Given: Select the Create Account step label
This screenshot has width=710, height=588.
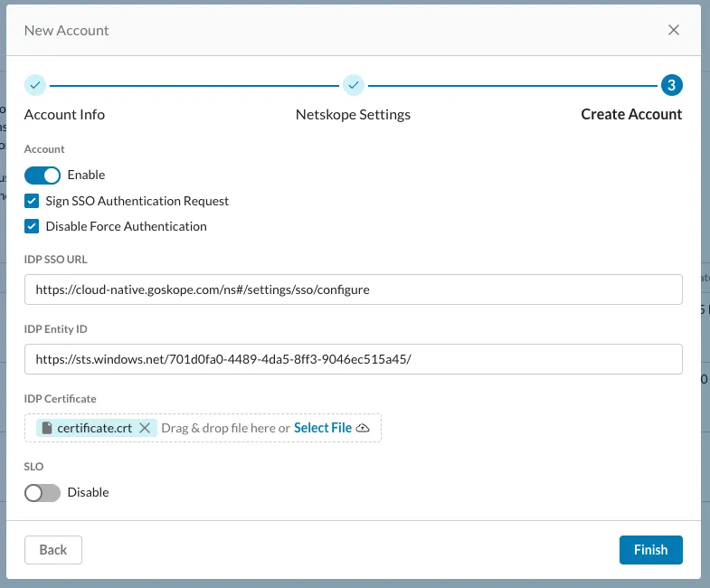Looking at the screenshot, I should coord(631,115).
